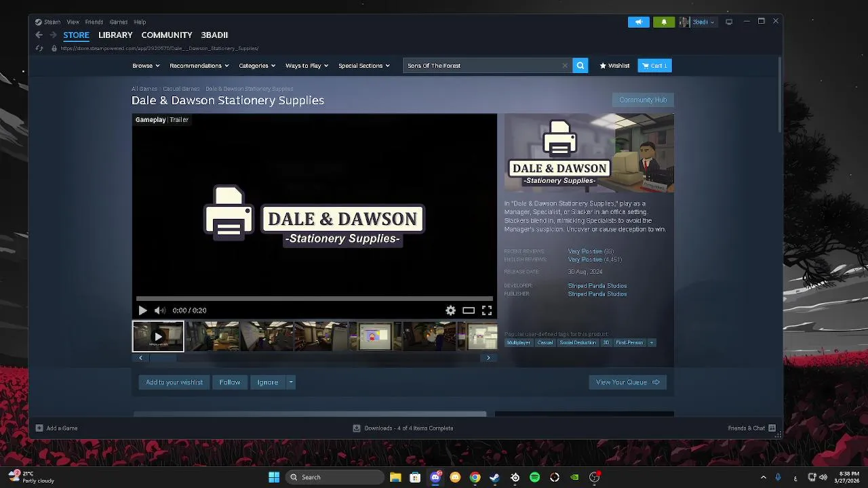Open the Games menu

pos(119,22)
